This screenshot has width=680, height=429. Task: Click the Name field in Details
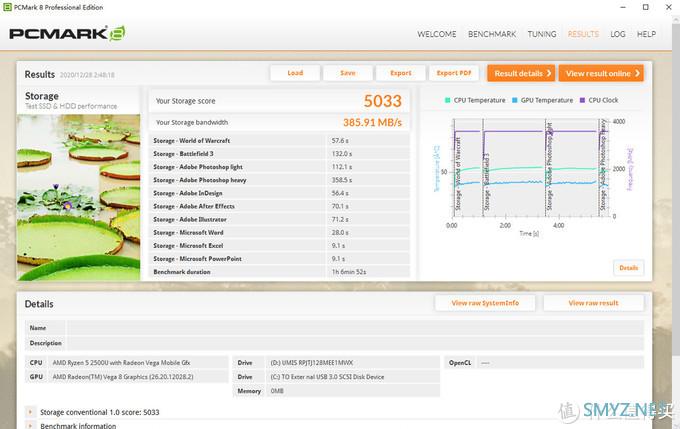click(355, 328)
